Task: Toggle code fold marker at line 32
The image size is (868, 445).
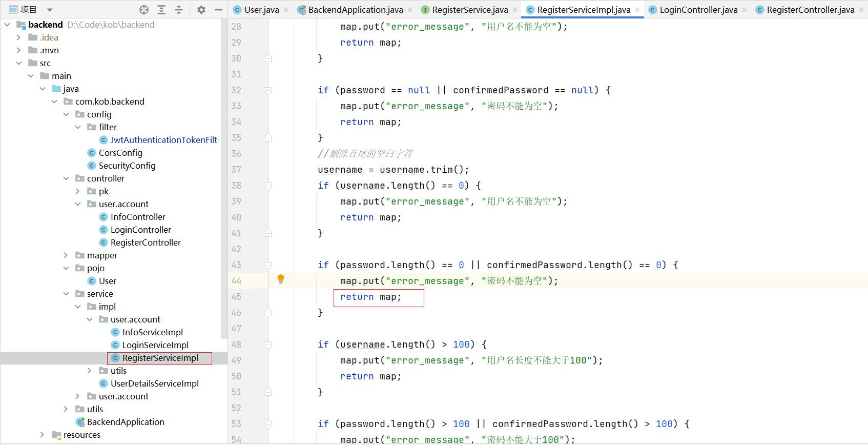Action: (268, 90)
